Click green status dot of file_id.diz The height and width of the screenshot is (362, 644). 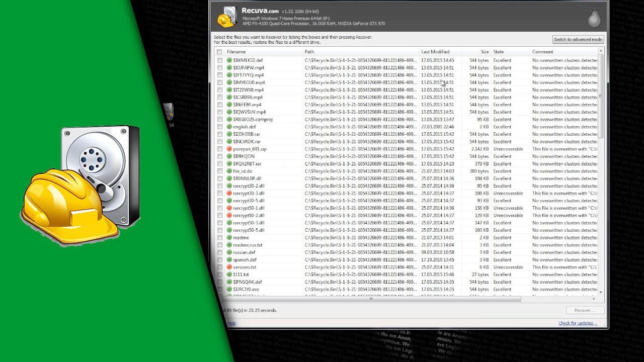point(229,171)
